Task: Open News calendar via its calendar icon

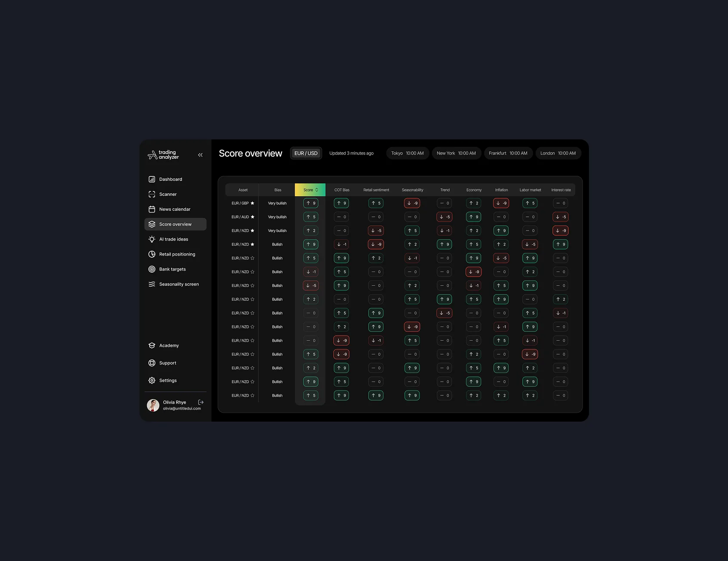Action: 152,210
